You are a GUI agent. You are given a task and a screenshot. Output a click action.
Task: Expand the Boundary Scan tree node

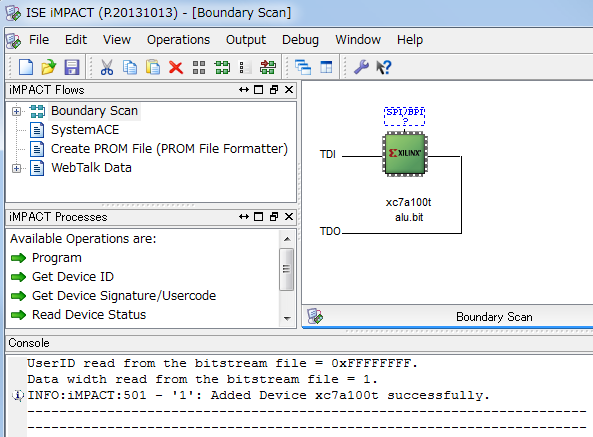[16, 111]
